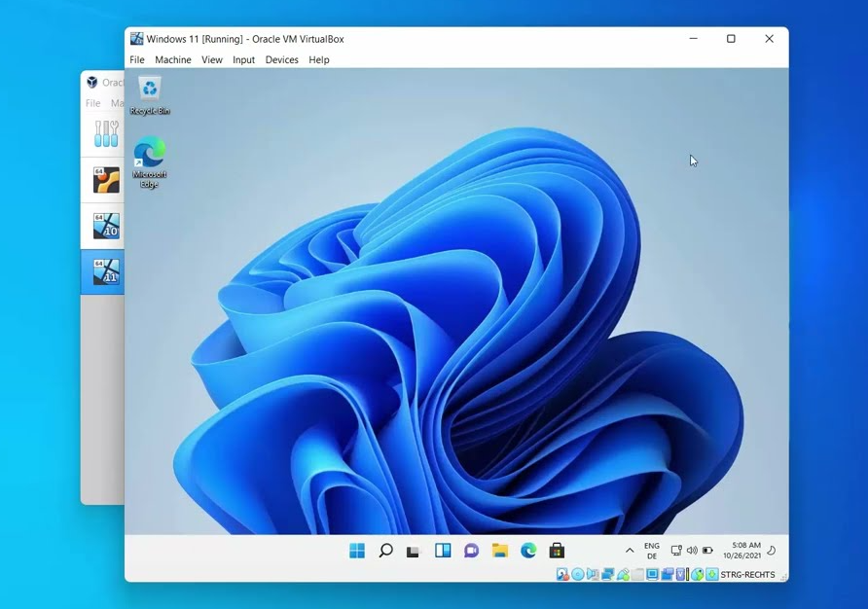Open the clock showing 5:08 AM

click(741, 551)
